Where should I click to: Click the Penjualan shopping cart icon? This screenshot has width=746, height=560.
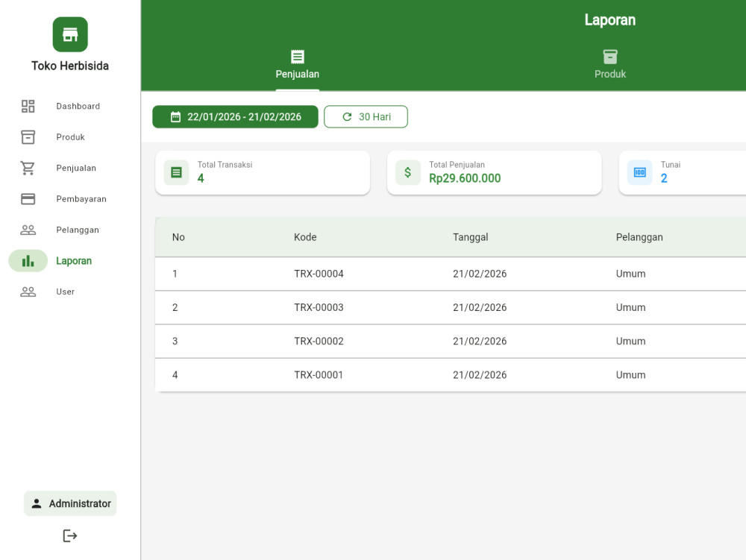click(x=28, y=168)
